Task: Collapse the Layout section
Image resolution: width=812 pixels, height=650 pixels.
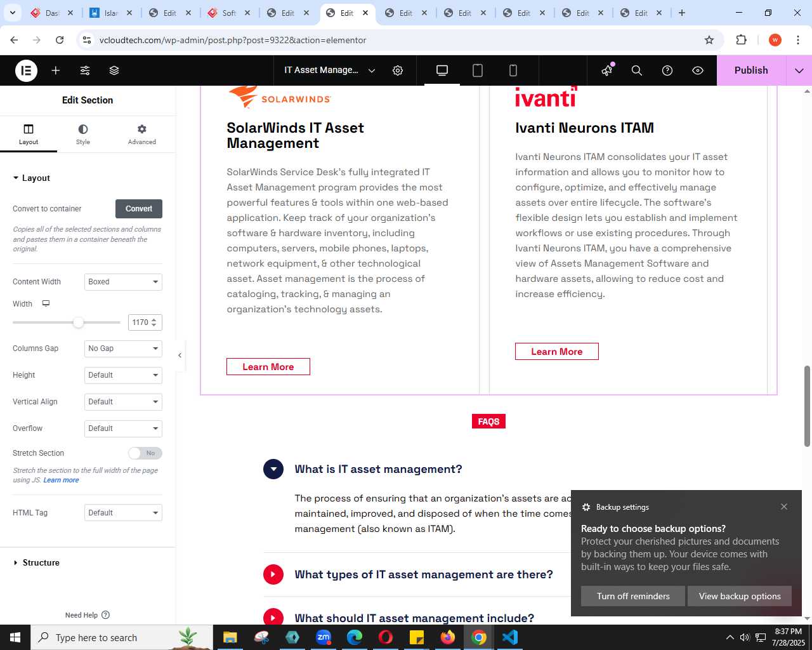Action: coord(32,178)
